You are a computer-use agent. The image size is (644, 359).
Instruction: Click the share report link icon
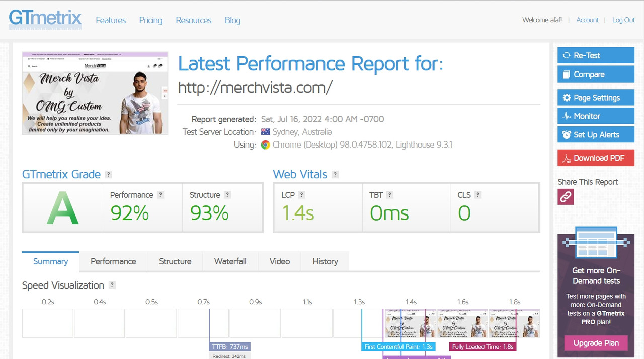566,197
